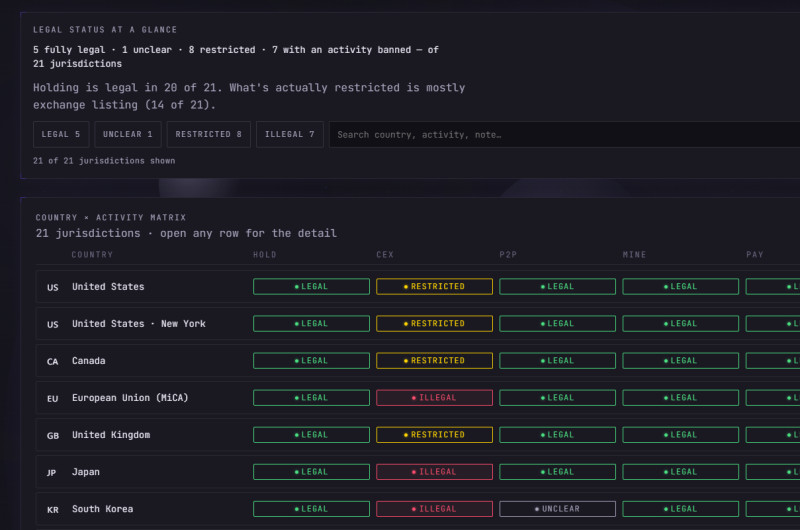Click the CA country code badge
The image size is (800, 530).
click(53, 362)
